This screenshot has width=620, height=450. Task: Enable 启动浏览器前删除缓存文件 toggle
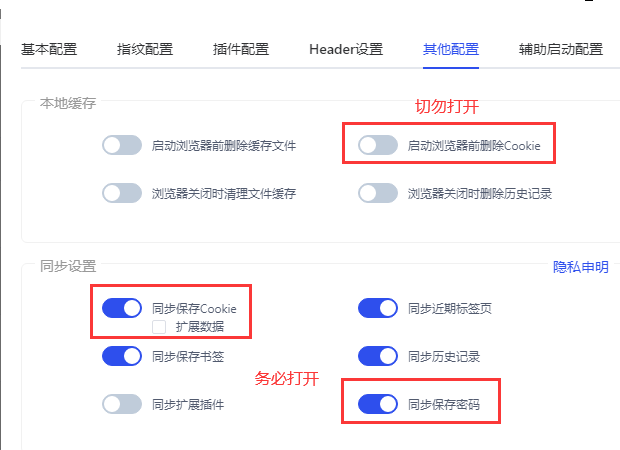click(x=122, y=145)
